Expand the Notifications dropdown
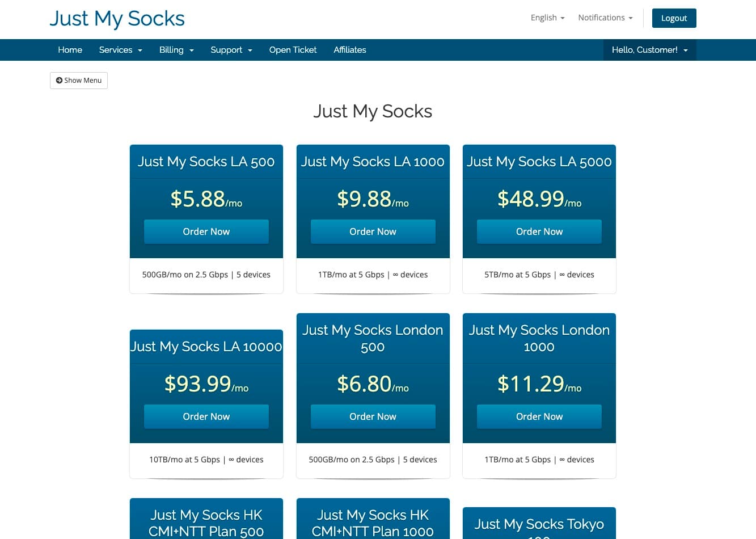Screen dimensions: 756x539 605,18
